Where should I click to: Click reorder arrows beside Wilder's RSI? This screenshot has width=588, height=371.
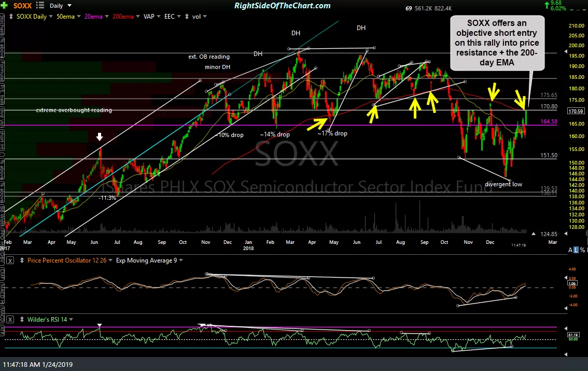[22, 320]
